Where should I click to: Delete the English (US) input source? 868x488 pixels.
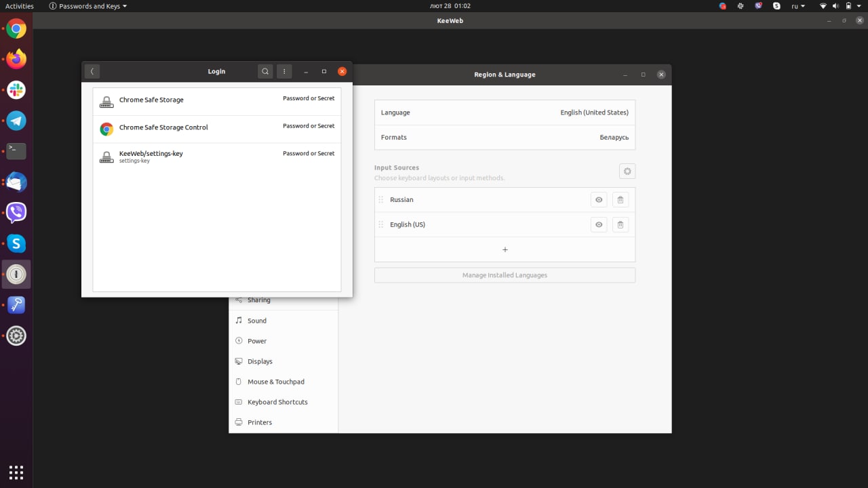coord(620,224)
